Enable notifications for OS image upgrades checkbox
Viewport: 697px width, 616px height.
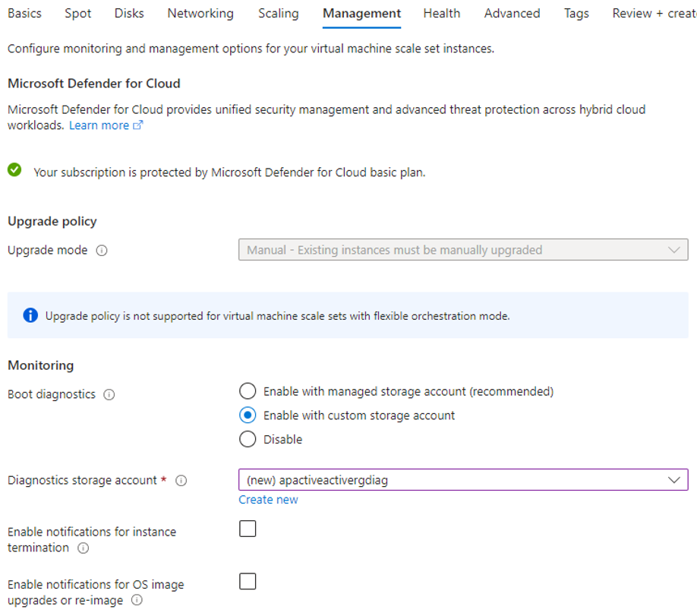pos(248,581)
